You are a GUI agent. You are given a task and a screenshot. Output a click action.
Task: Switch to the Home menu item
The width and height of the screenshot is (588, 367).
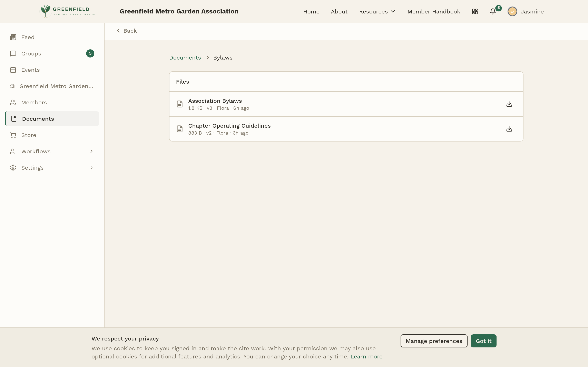tap(311, 11)
